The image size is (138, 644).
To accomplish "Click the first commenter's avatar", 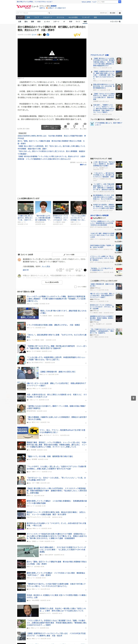I will (x=19, y=260).
